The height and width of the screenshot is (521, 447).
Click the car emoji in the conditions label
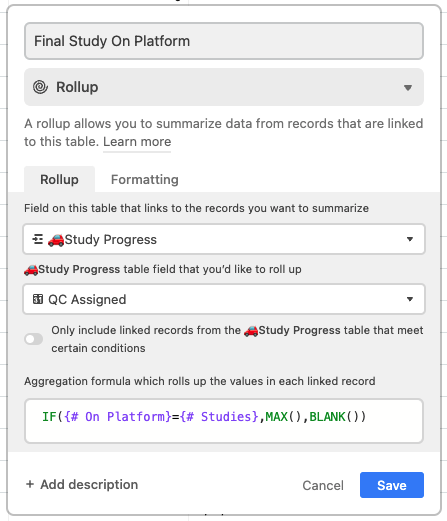tap(251, 331)
